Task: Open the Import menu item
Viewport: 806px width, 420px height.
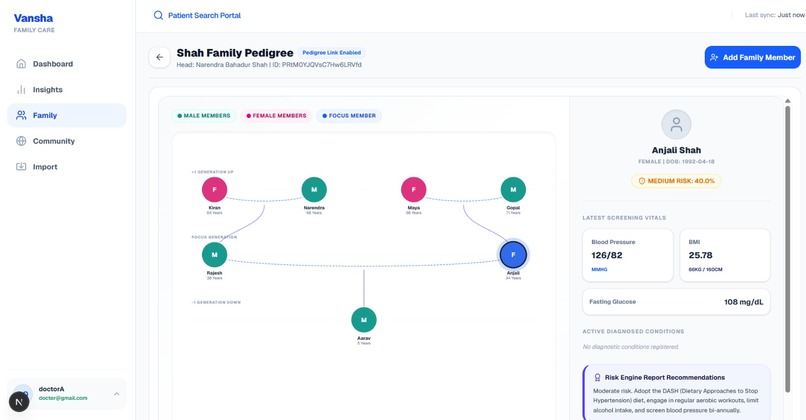Action: [x=67, y=167]
